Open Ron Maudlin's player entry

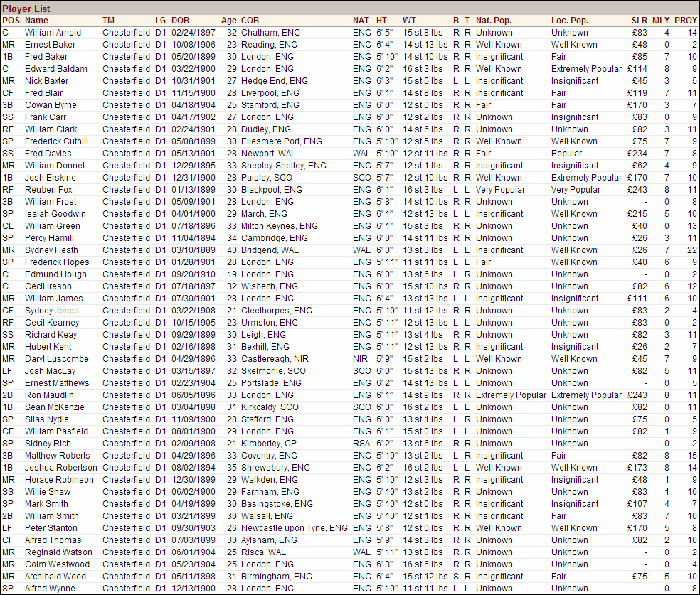click(x=49, y=395)
